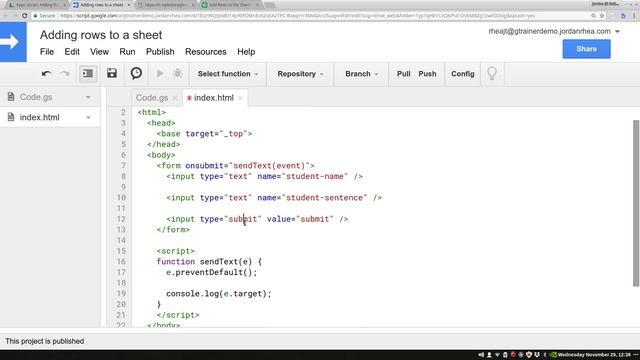
Task: Click the date and time in system tray
Action: pos(594,355)
